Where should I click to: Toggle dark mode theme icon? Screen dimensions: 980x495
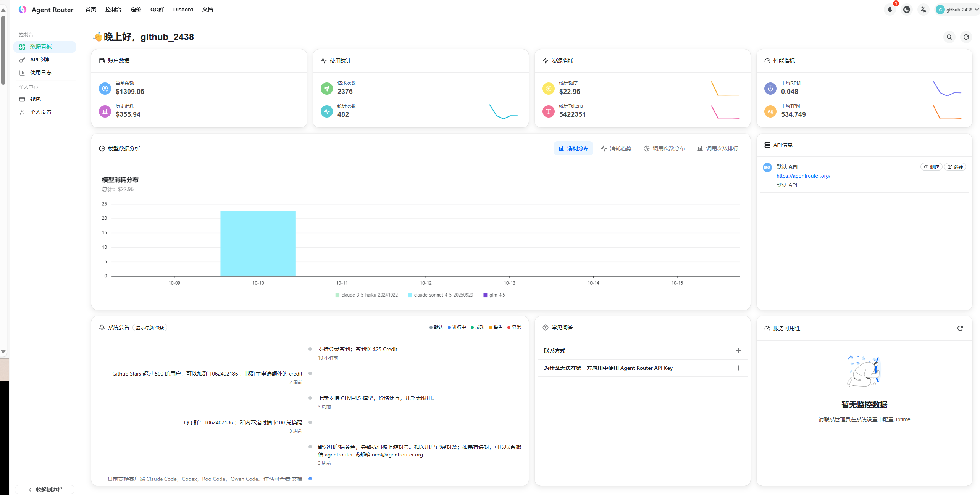point(906,10)
